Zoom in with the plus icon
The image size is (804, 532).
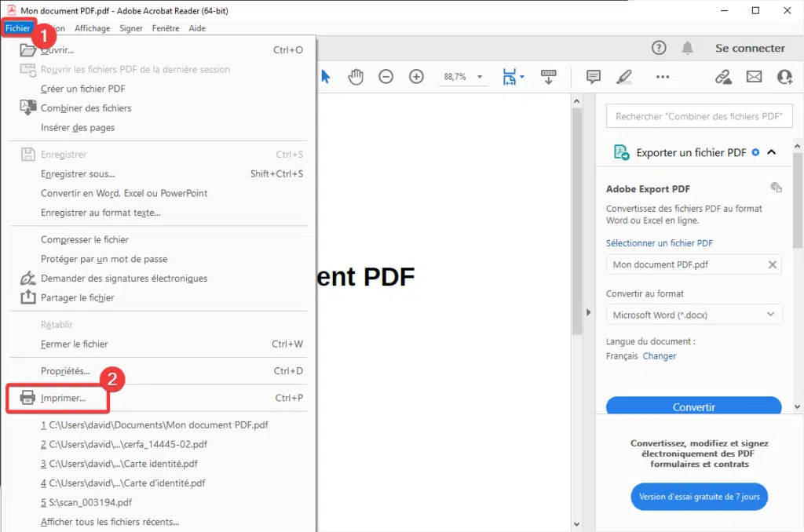click(416, 77)
